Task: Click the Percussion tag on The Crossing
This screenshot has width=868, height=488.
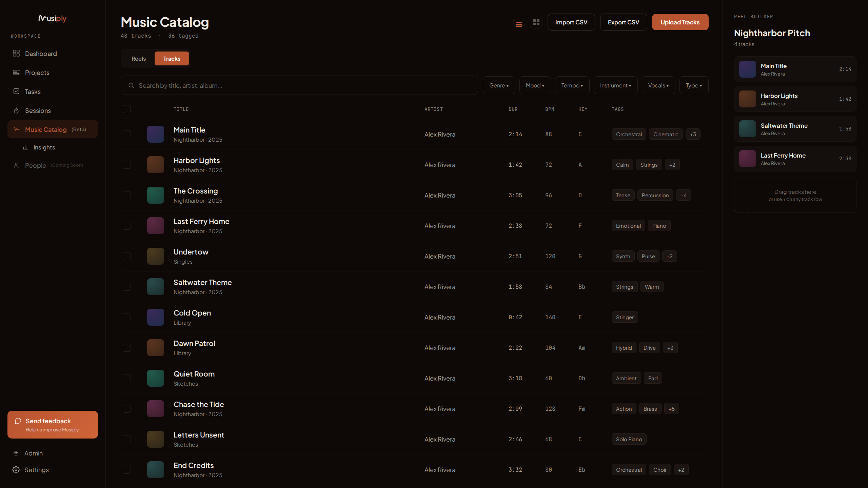Action: click(655, 195)
